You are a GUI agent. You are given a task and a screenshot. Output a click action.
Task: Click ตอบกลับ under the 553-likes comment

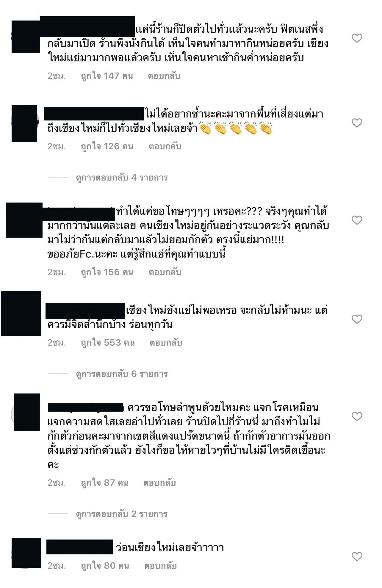pos(166,343)
